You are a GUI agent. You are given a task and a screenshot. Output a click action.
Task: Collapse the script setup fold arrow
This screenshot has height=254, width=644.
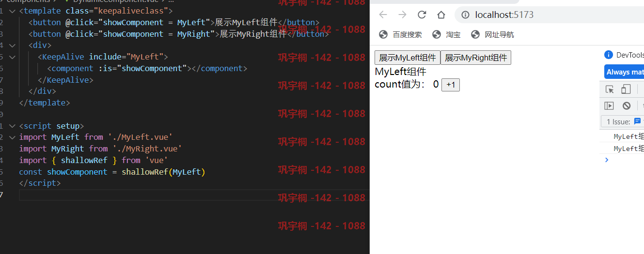[x=12, y=126]
